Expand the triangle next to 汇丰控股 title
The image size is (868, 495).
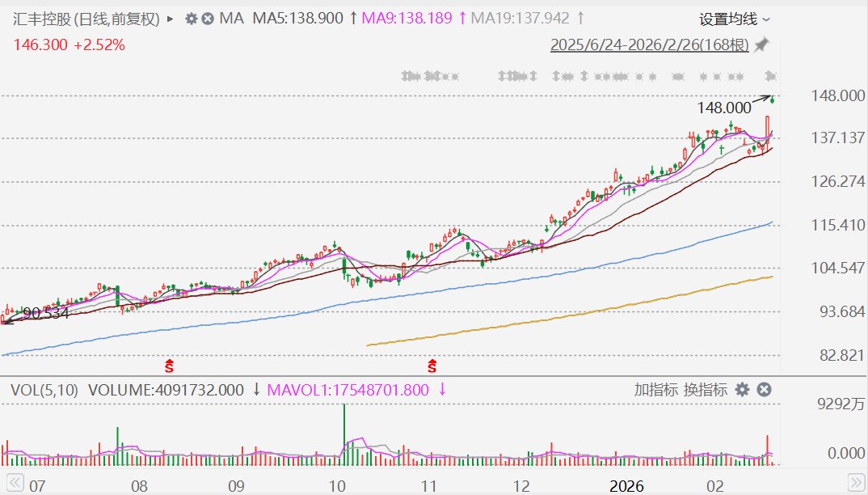[x=170, y=18]
